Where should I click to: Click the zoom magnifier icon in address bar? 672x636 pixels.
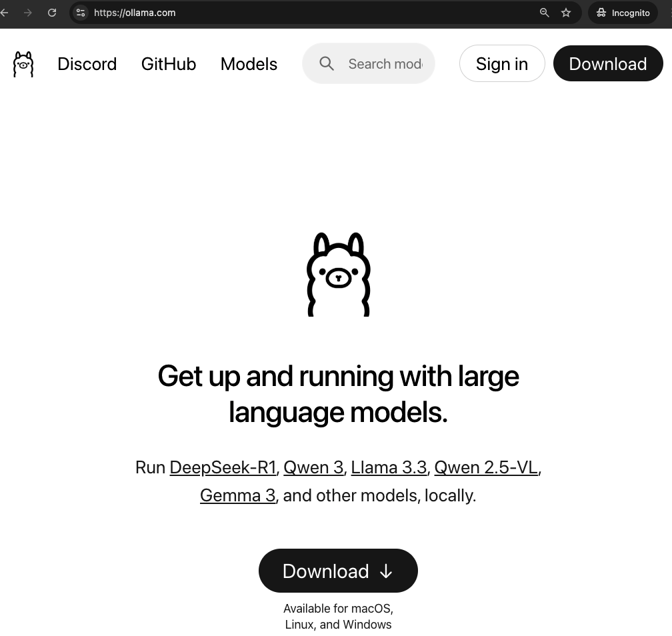pyautogui.click(x=544, y=13)
